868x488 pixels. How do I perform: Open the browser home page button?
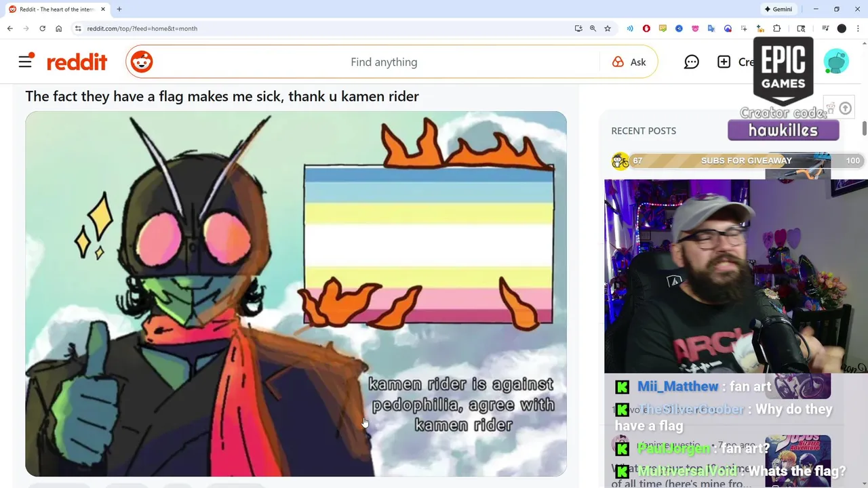pos(58,28)
